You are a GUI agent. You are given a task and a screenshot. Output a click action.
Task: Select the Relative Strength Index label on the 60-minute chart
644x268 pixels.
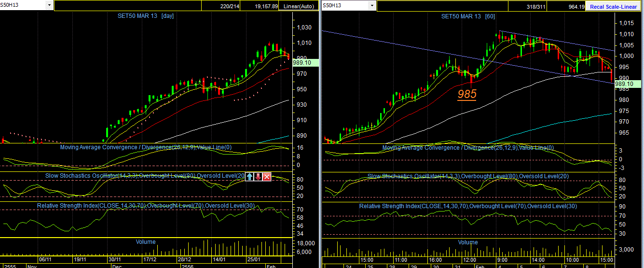[468, 206]
